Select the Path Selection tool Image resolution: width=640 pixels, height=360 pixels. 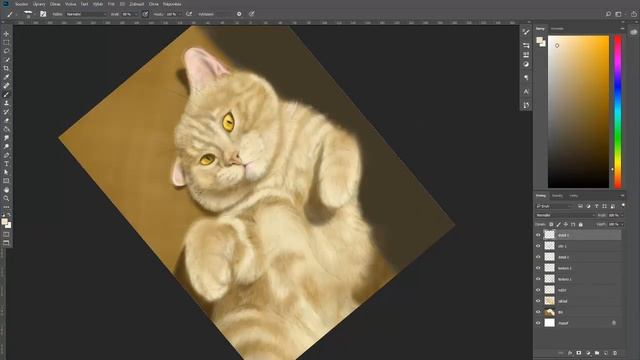6,172
